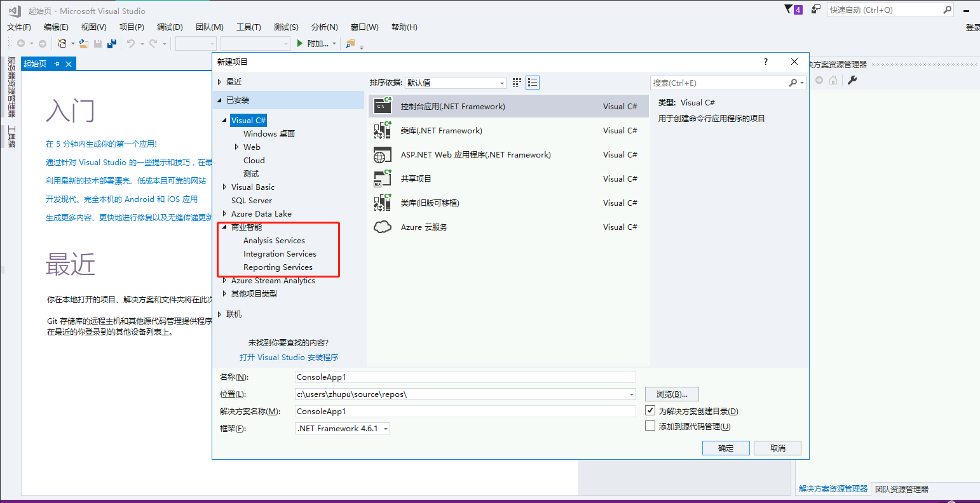
Task: Click the 新建项目 toolbar icon
Action: (x=63, y=43)
